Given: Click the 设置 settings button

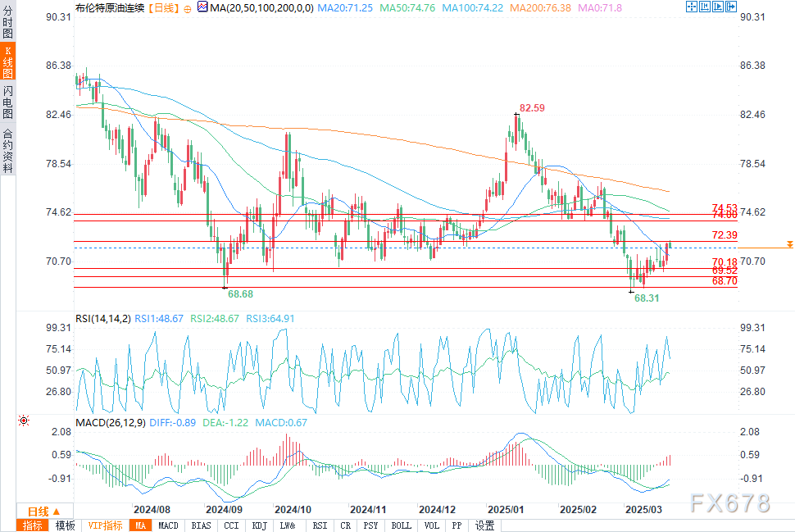Looking at the screenshot, I should (x=484, y=525).
